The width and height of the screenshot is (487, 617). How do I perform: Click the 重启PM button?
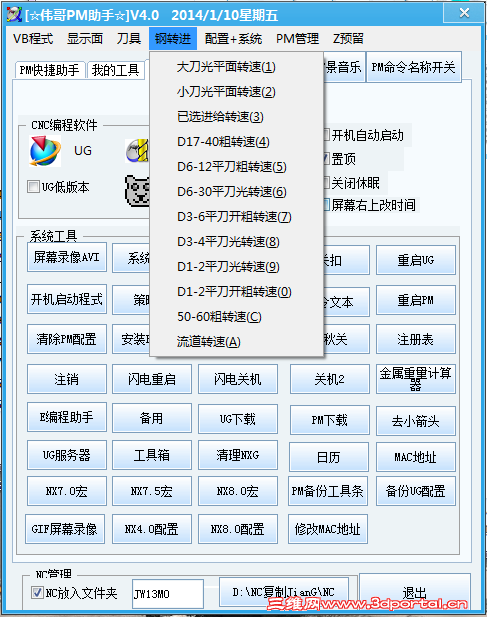416,300
